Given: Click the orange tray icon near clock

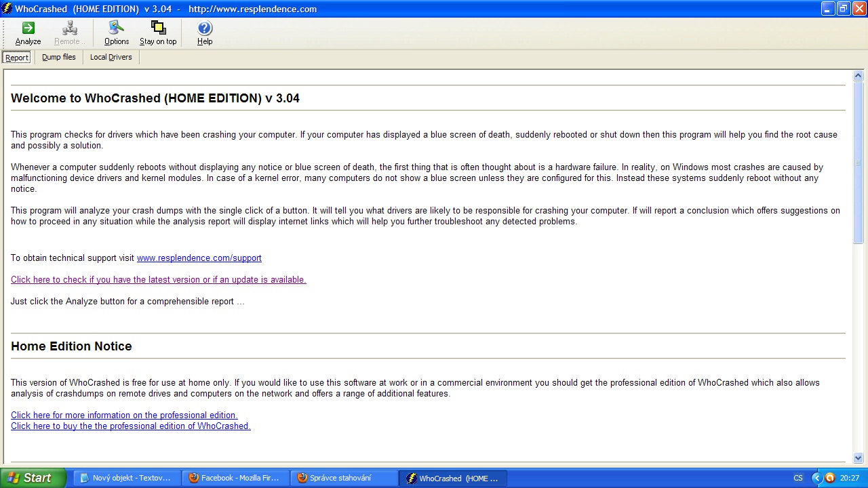Looking at the screenshot, I should click(x=829, y=478).
